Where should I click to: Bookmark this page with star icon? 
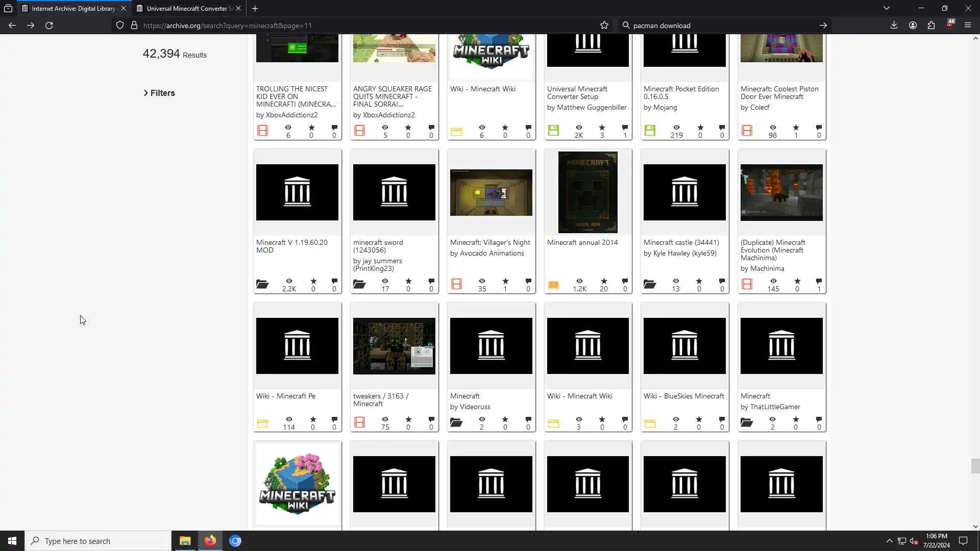click(604, 26)
